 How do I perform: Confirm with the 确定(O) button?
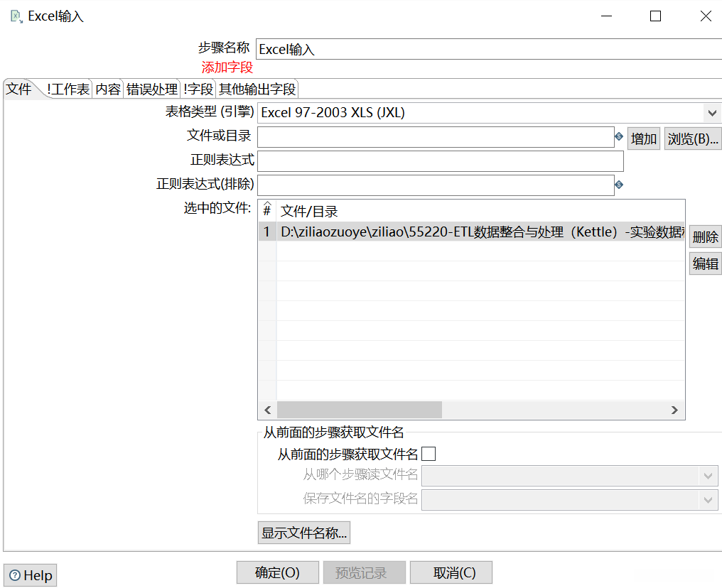click(x=278, y=572)
